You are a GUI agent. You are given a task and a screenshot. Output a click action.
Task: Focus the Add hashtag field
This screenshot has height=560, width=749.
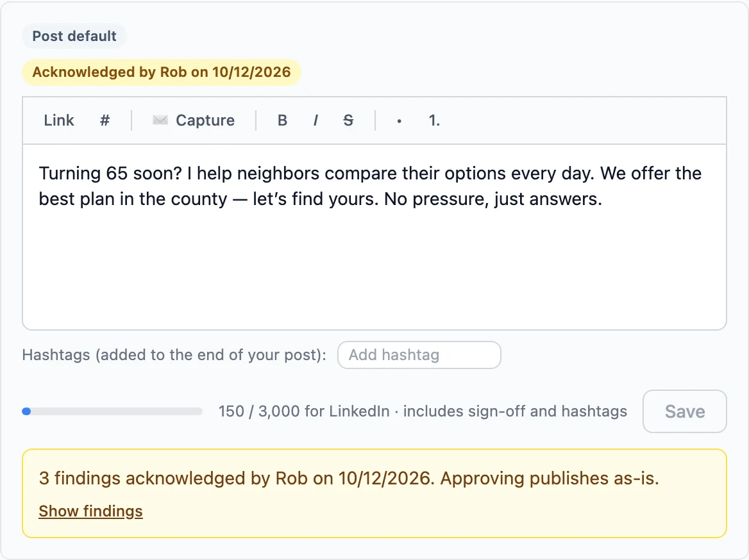[419, 355]
